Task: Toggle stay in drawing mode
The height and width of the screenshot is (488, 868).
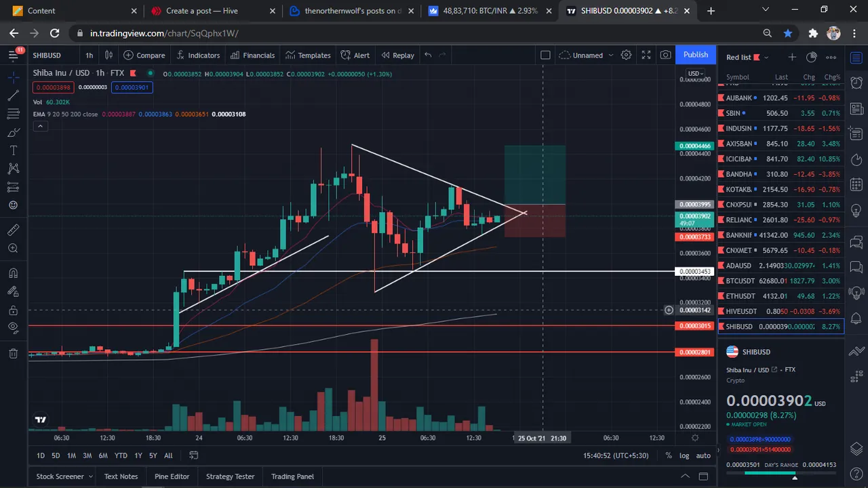Action: [14, 291]
